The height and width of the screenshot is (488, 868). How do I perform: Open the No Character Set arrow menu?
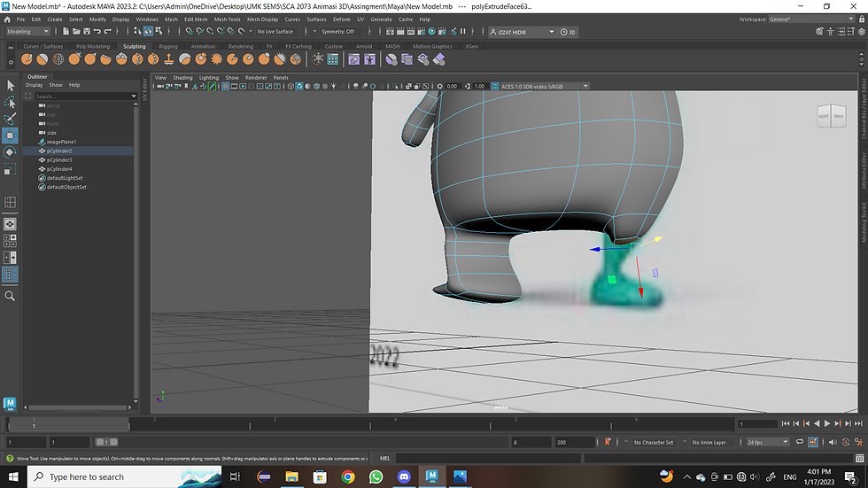(x=626, y=442)
